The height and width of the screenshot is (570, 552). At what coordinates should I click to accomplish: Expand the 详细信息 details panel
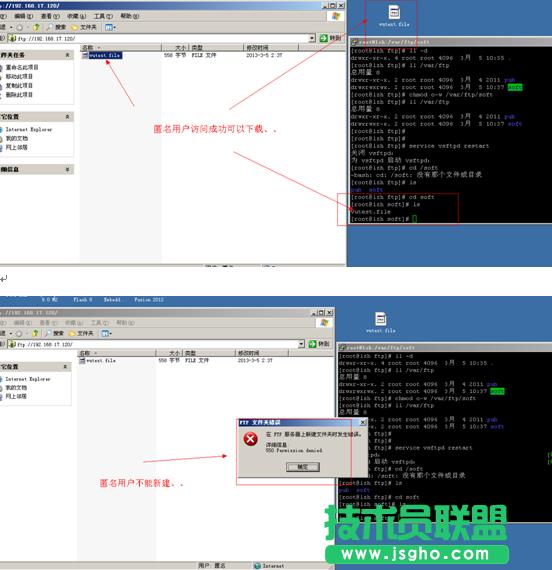[67, 169]
